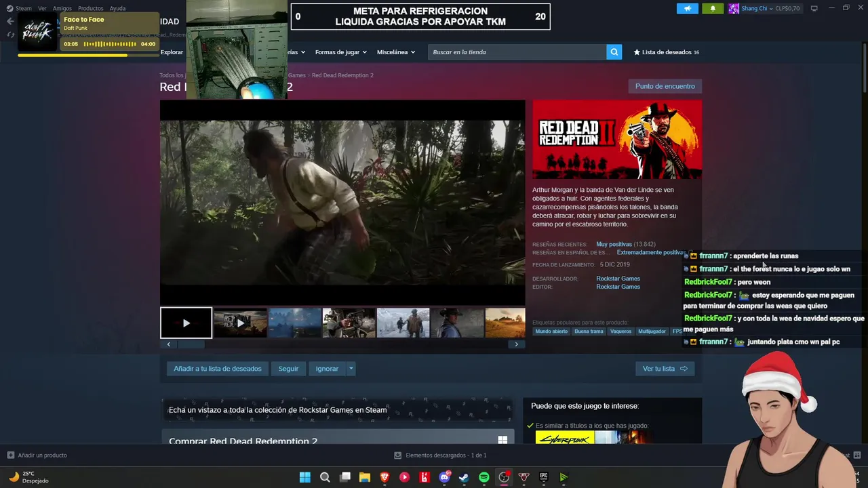Image resolution: width=868 pixels, height=488 pixels.
Task: Select the Multijugador tag
Action: click(652, 331)
